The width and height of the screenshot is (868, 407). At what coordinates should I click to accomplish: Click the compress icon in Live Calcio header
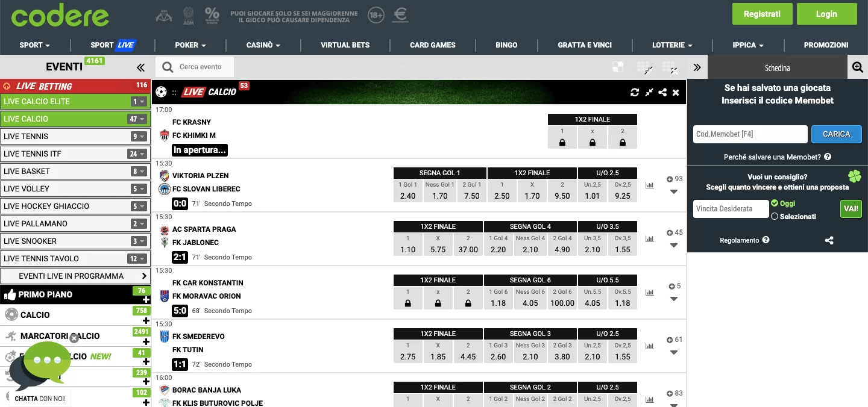(x=649, y=92)
